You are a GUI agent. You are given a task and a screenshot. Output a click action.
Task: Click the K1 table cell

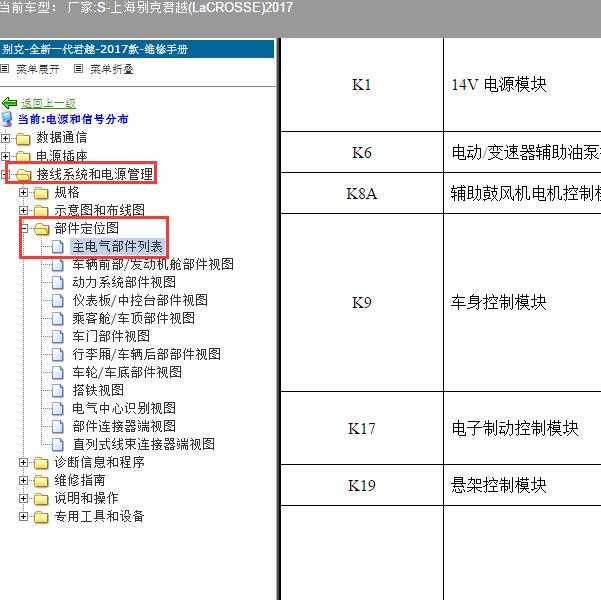coord(362,85)
